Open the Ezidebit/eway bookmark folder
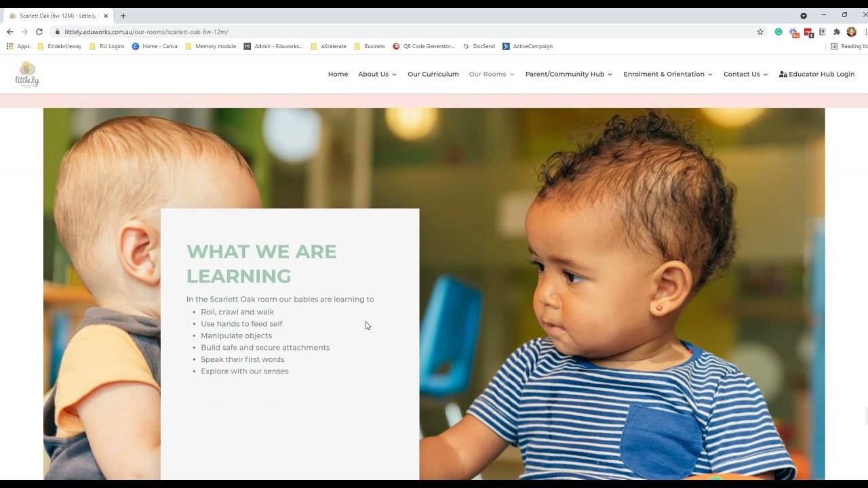Screen dimensions: 868x488 click(60, 46)
